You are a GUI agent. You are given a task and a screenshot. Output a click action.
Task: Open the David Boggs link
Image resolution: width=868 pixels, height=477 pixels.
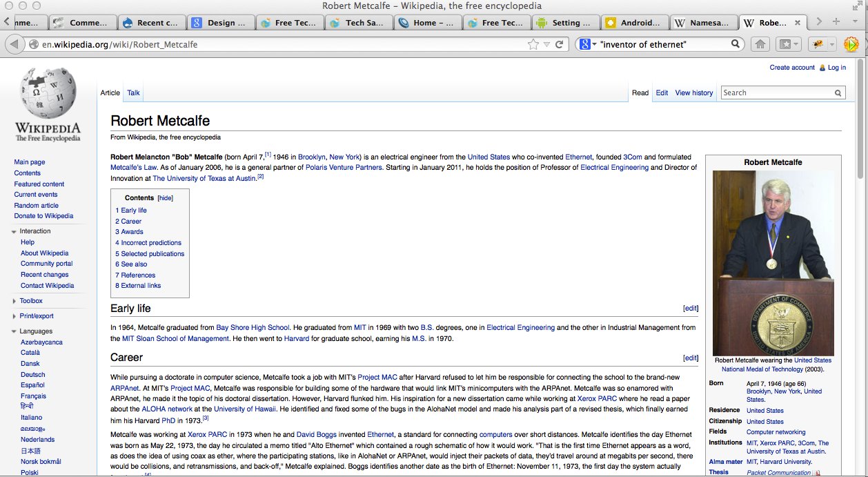[x=318, y=434]
